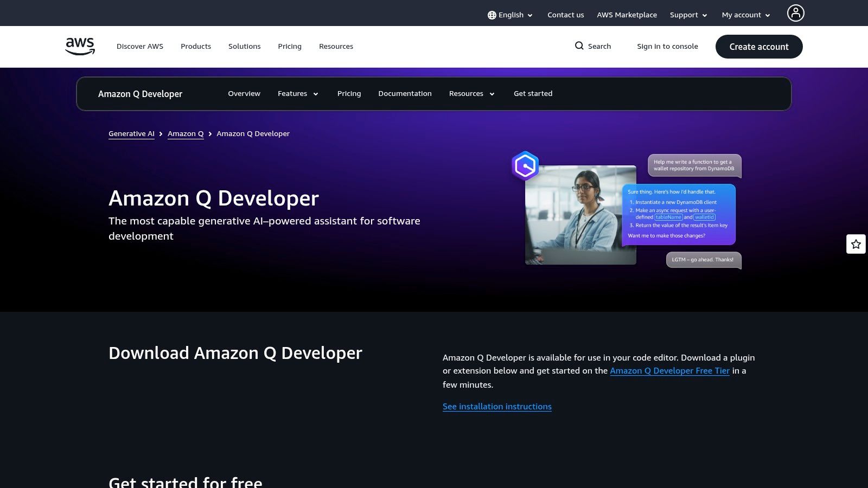Click the Amazon Q Developer breadcrumb text
The width and height of the screenshot is (868, 488).
pos(253,134)
